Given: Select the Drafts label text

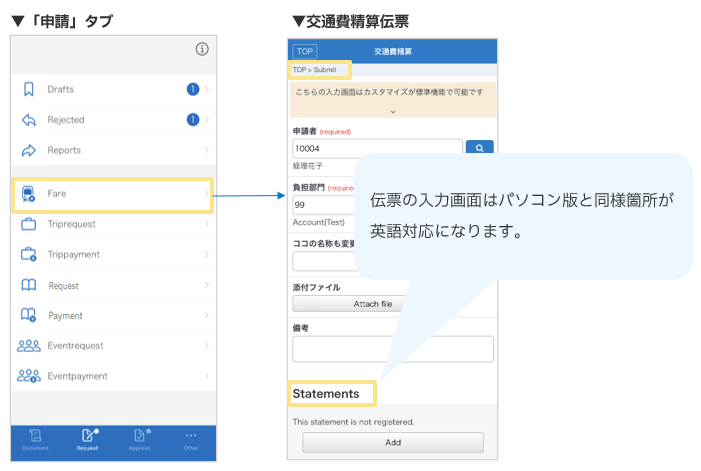Looking at the screenshot, I should 61,89.
